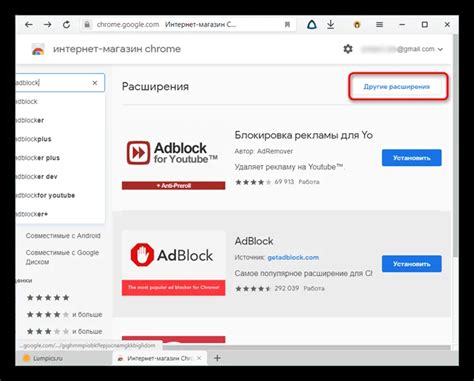Viewport: 474px width, 381px height.
Task: Choose the 'adblocker plus' suggestion
Action: point(60,158)
